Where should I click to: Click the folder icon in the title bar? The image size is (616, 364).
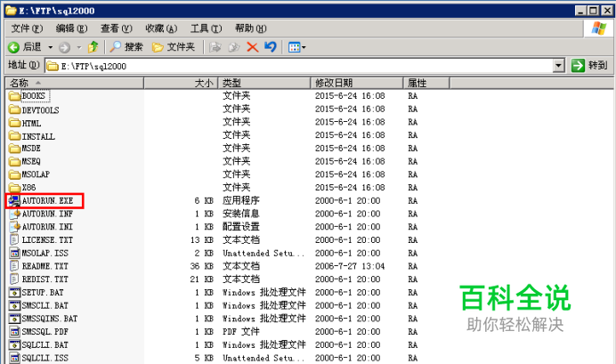[x=11, y=10]
